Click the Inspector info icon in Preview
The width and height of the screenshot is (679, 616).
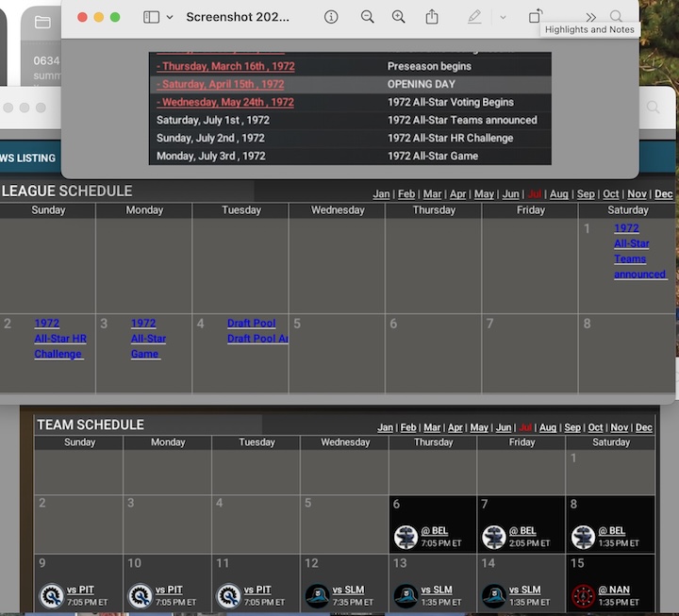point(331,17)
